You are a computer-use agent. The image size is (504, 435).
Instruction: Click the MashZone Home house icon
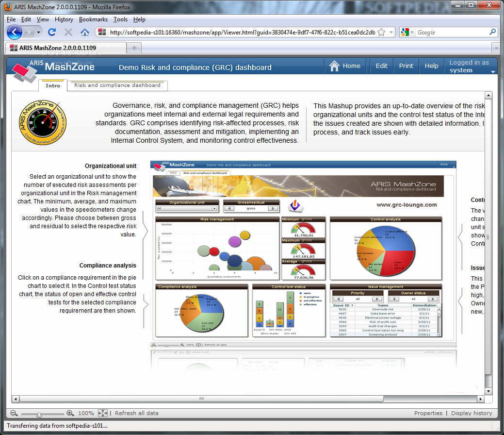334,66
